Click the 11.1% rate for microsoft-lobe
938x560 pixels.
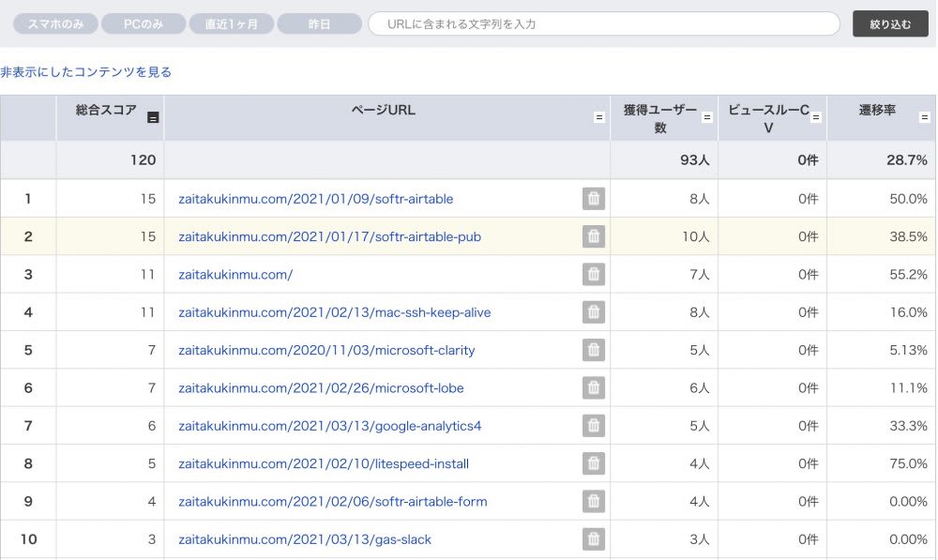908,387
